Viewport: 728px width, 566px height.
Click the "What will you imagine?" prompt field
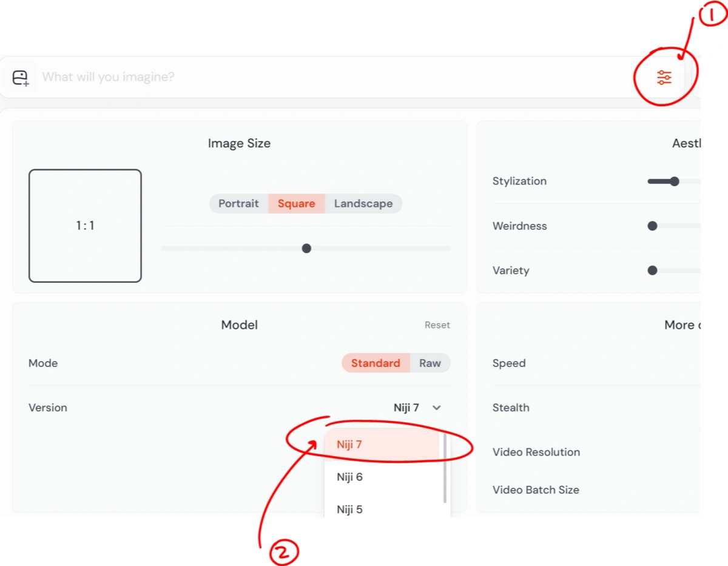pos(303,78)
